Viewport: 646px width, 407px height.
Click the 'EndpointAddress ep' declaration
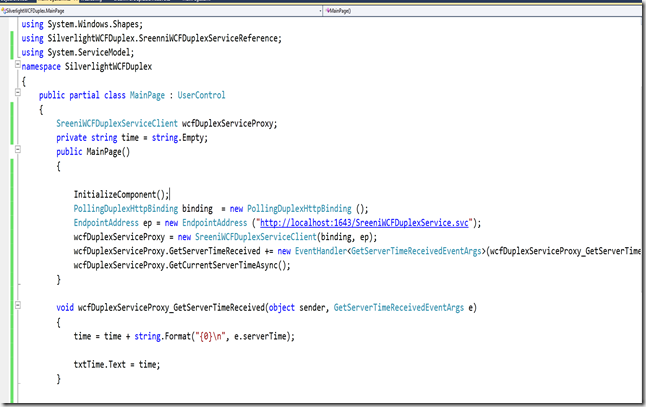(x=112, y=223)
